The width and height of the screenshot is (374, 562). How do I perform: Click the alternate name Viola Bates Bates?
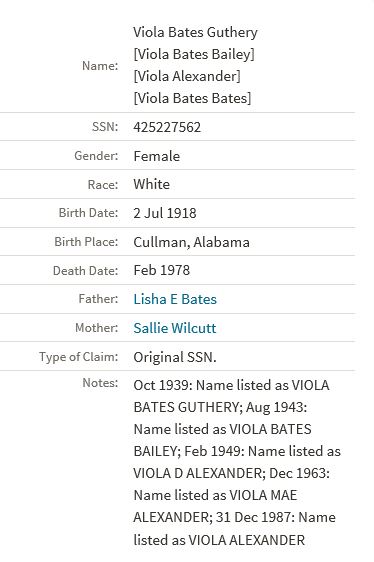coord(192,98)
